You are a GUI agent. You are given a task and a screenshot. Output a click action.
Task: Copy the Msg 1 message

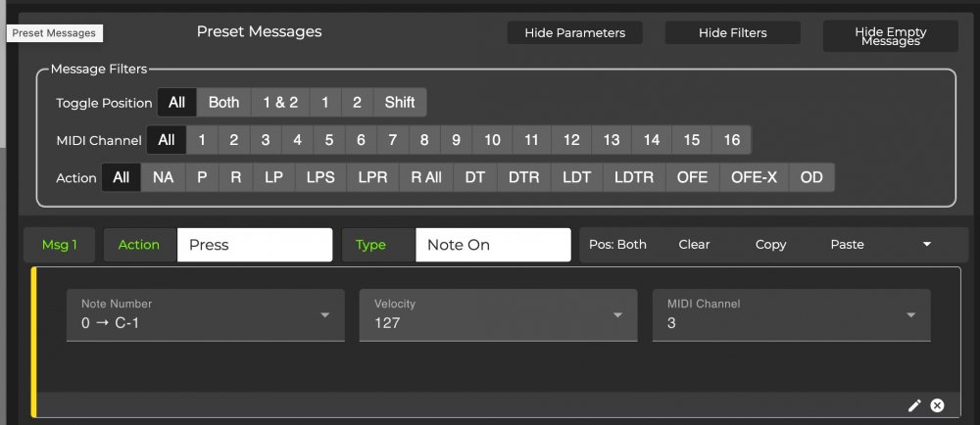pyautogui.click(x=770, y=245)
